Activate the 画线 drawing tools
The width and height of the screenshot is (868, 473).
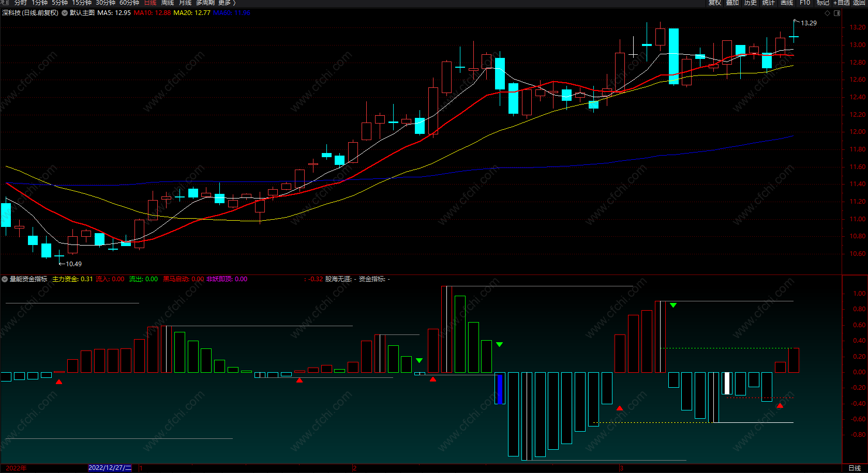pyautogui.click(x=787, y=3)
